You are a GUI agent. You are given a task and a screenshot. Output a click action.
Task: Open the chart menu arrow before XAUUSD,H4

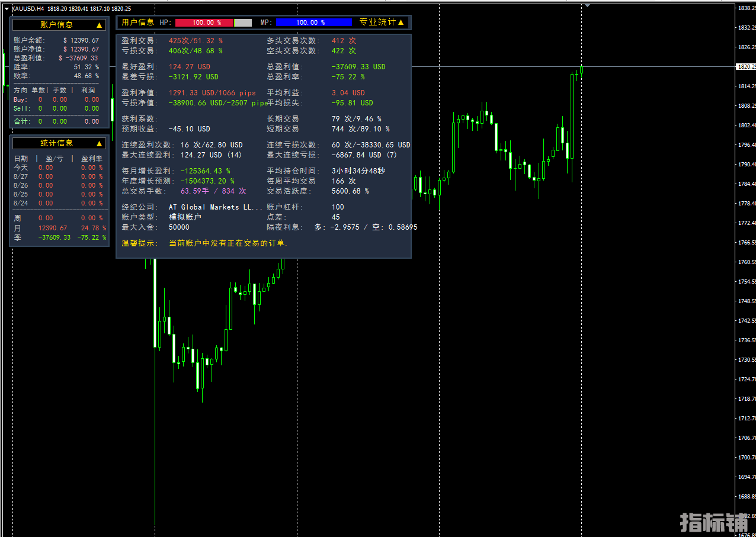(6, 8)
